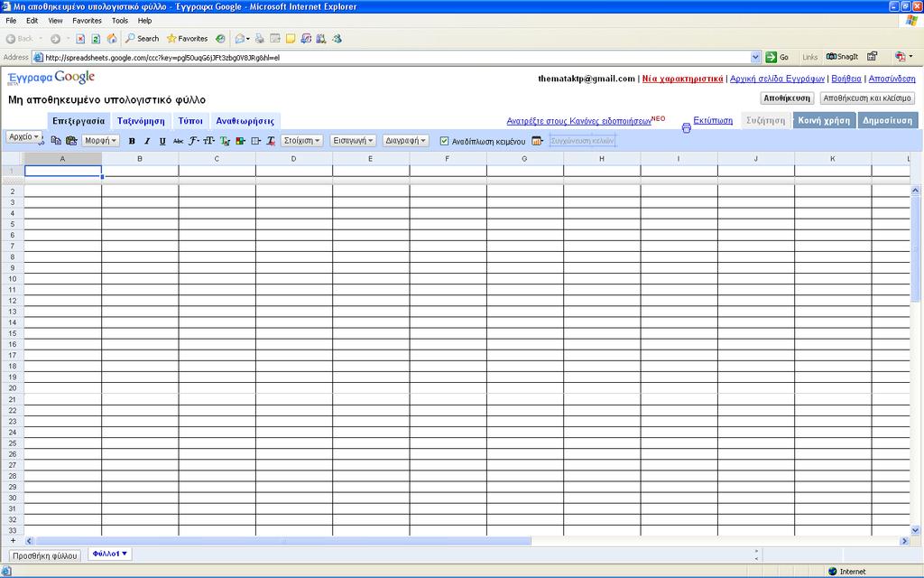
Task: Click the IE Stop button
Action: (80, 39)
